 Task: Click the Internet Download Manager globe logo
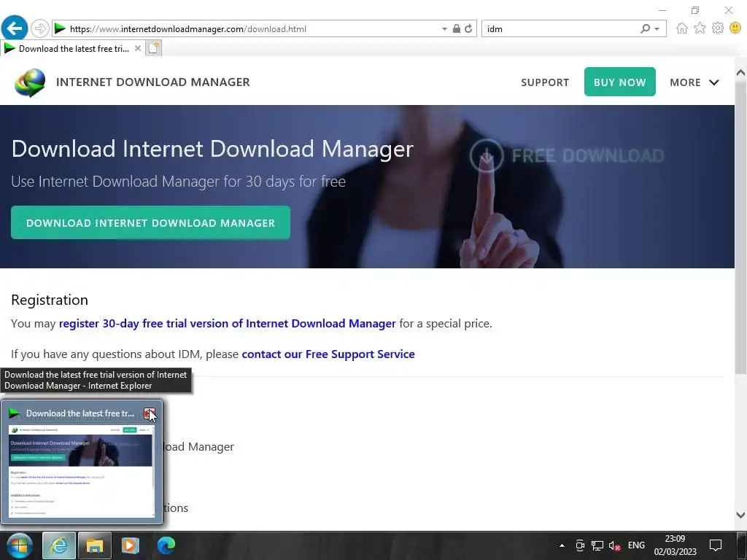click(x=30, y=82)
